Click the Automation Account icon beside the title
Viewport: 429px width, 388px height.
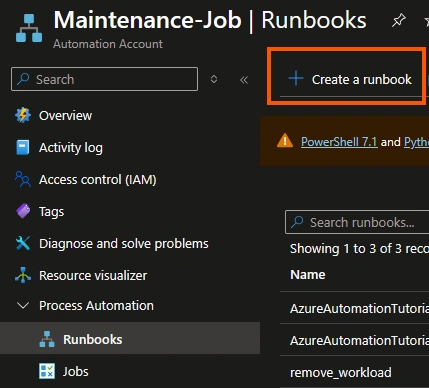click(x=29, y=28)
